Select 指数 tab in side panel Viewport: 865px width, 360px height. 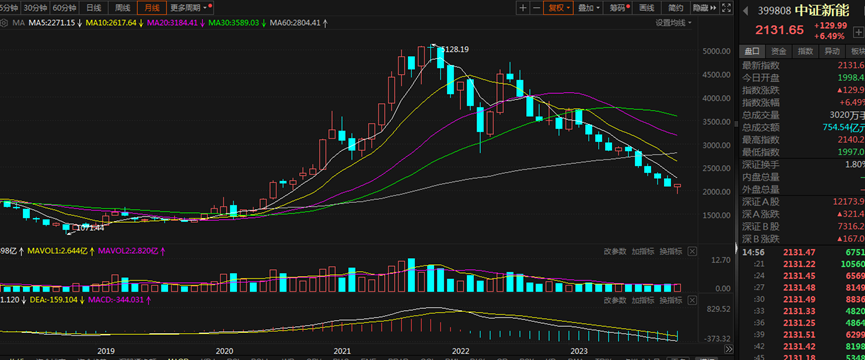click(x=805, y=51)
